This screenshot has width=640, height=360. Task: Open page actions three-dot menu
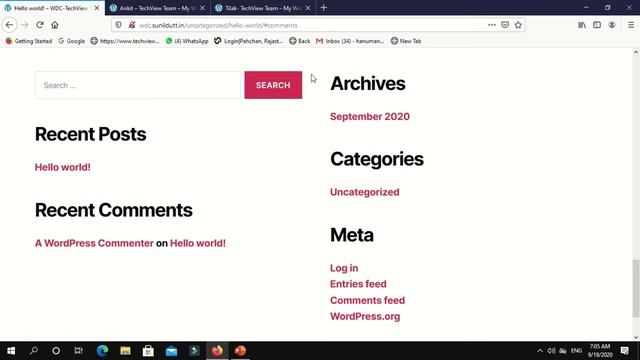(x=492, y=25)
